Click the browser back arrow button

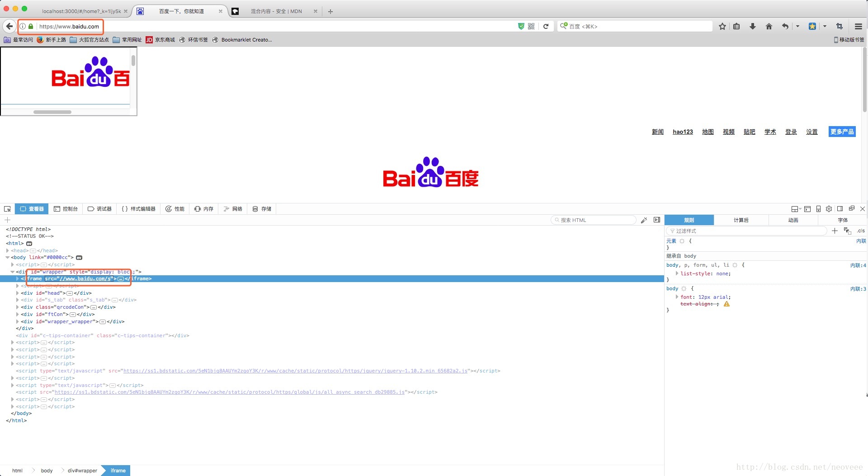tap(9, 26)
